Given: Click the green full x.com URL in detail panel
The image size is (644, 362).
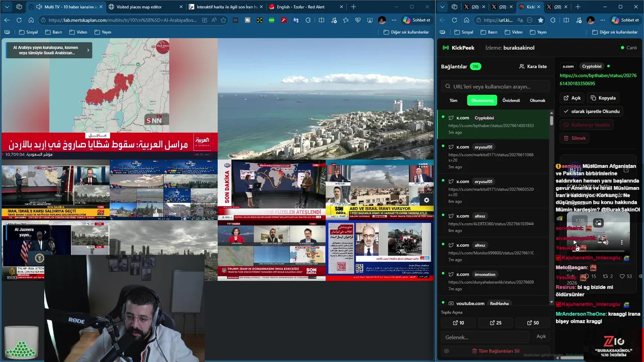Looking at the screenshot, I should click(x=598, y=79).
